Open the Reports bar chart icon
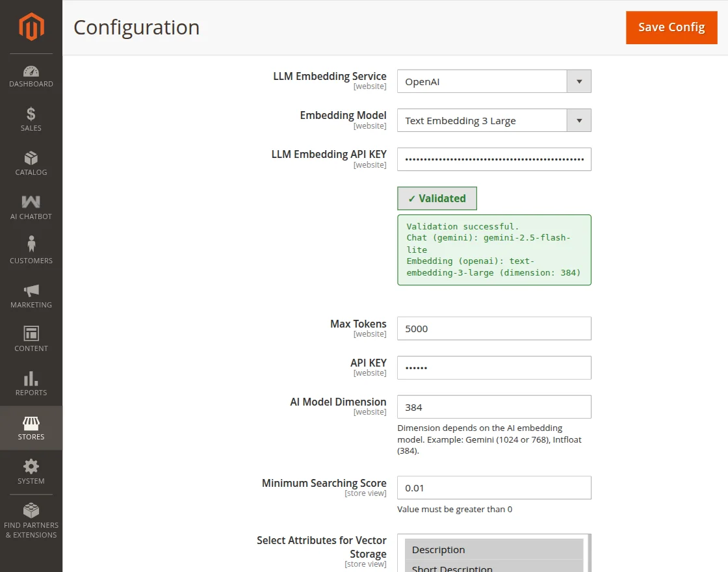Screen dimensions: 728x572 click(31, 378)
